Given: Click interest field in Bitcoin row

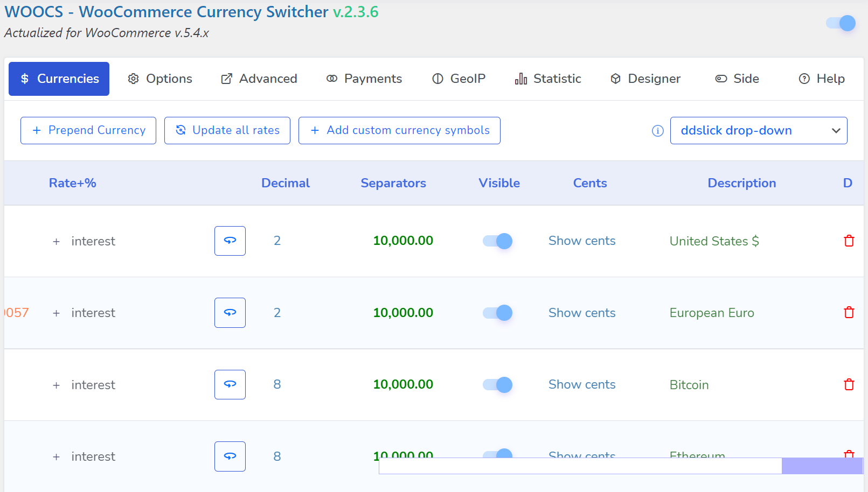Looking at the screenshot, I should [x=93, y=385].
